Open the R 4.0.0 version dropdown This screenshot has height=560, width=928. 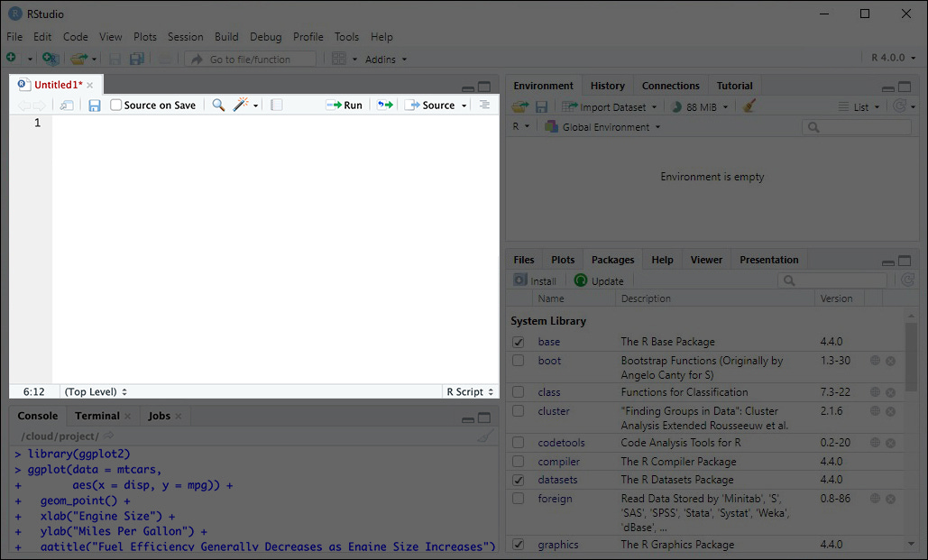coord(894,58)
